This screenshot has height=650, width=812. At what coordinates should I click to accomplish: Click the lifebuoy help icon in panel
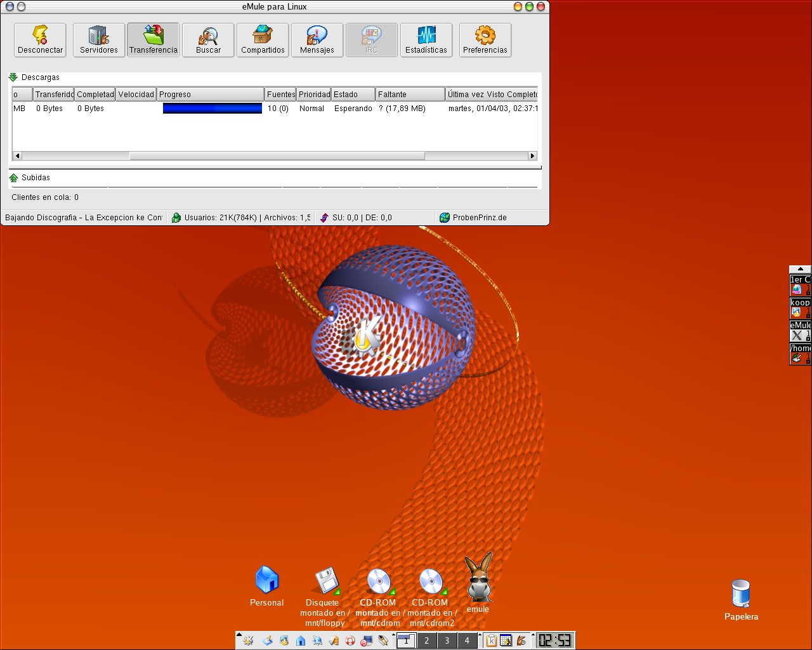350,640
